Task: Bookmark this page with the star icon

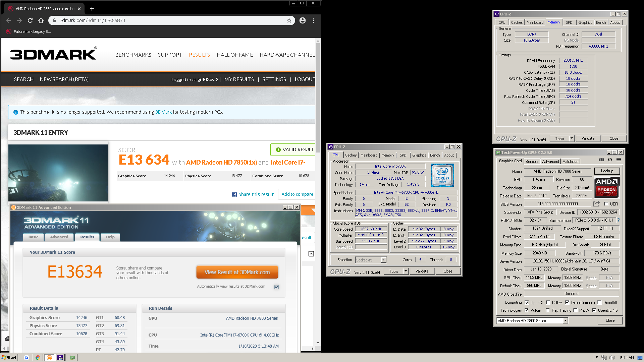Action: pyautogui.click(x=289, y=20)
